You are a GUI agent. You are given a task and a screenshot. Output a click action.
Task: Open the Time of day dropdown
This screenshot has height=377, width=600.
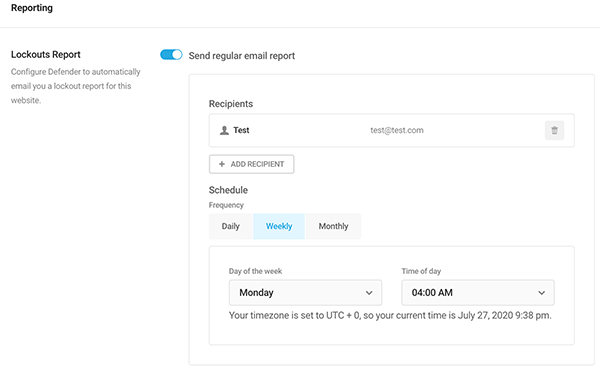point(478,293)
